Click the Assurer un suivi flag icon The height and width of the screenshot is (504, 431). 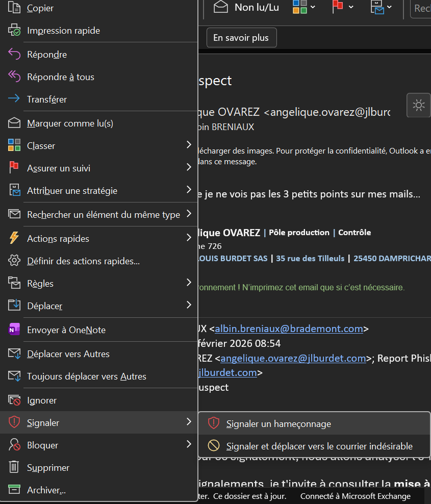tap(14, 167)
